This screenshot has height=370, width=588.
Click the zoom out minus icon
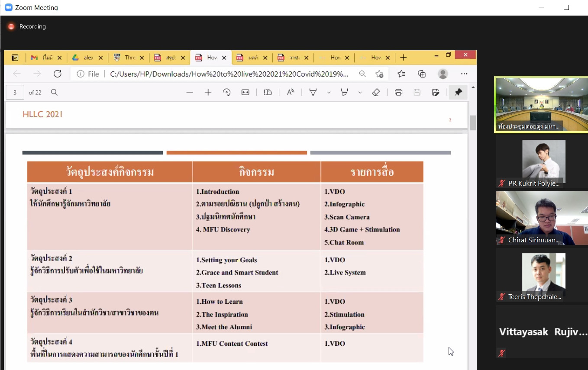tap(189, 92)
